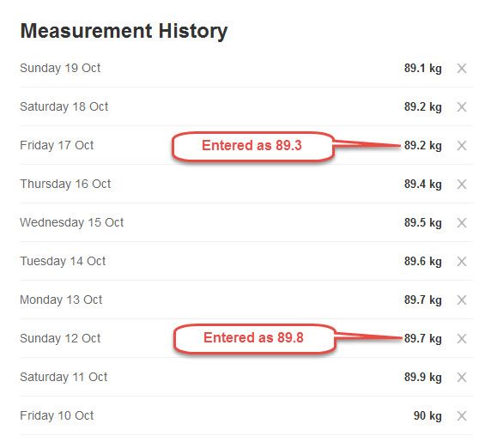Click the 89.1 kg weight value
497x448 pixels.
click(x=423, y=68)
